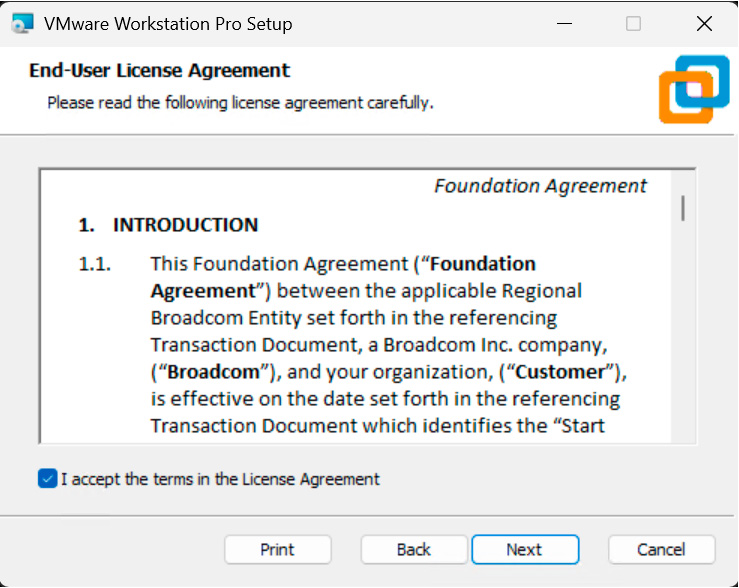This screenshot has height=588, width=739.
Task: Click the greyed-out maximize window button
Action: coord(633,23)
